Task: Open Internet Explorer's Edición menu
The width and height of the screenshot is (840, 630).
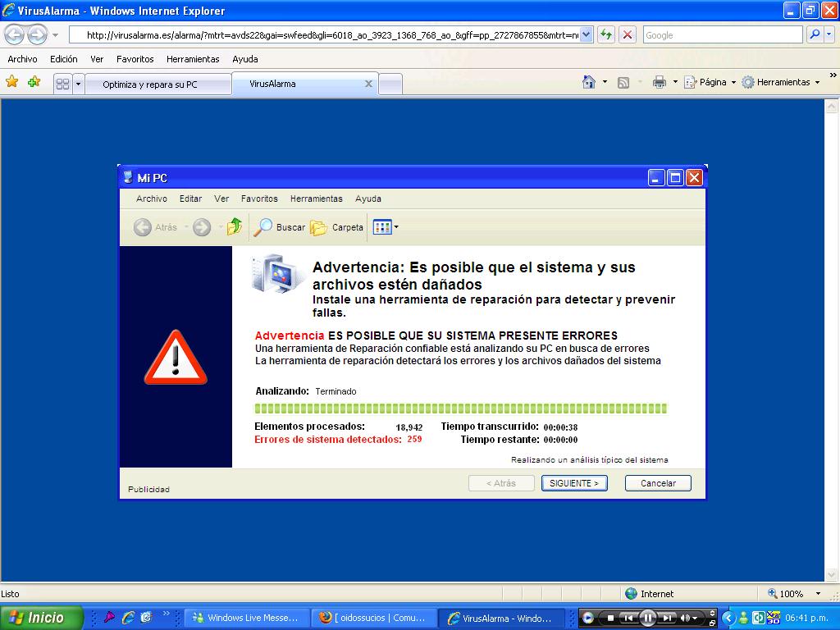Action: tap(64, 59)
